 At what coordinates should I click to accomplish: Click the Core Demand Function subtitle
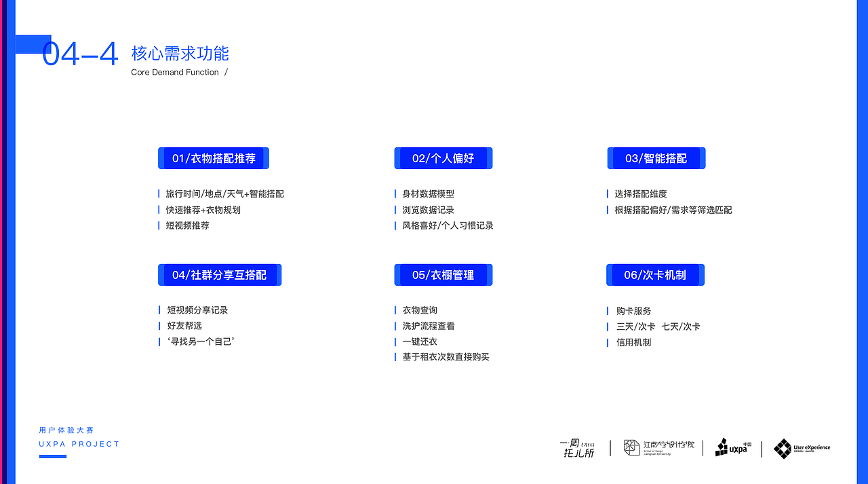coord(174,72)
